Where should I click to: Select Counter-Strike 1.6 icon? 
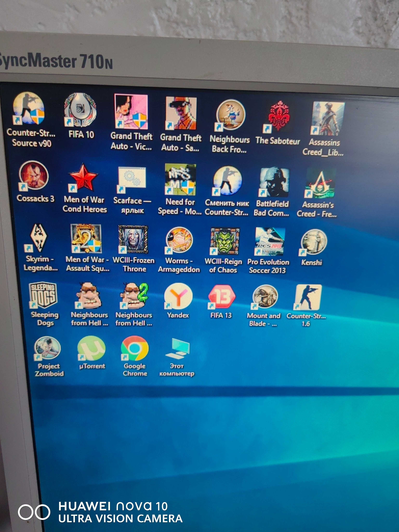click(308, 297)
